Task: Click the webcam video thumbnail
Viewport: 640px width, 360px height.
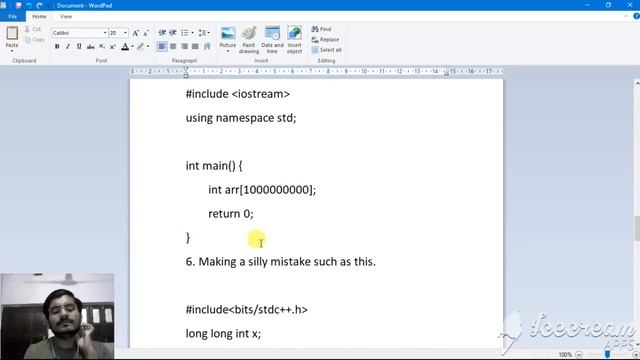Action: [x=58, y=316]
